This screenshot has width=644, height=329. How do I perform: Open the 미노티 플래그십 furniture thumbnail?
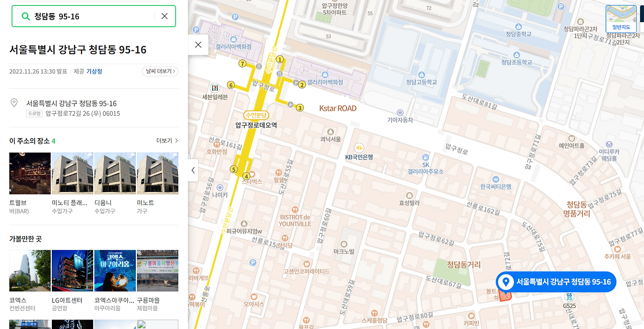(x=72, y=173)
